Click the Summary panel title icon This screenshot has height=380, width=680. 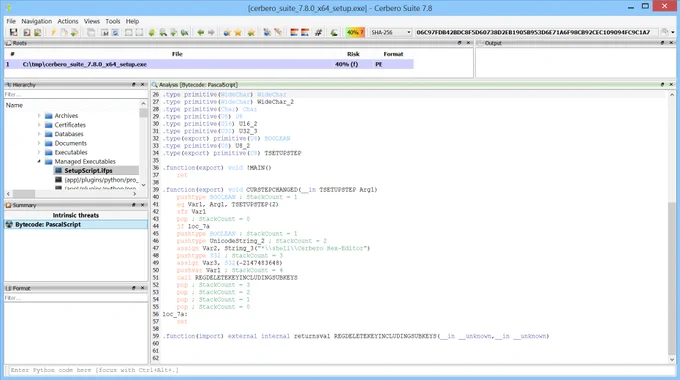coord(8,205)
